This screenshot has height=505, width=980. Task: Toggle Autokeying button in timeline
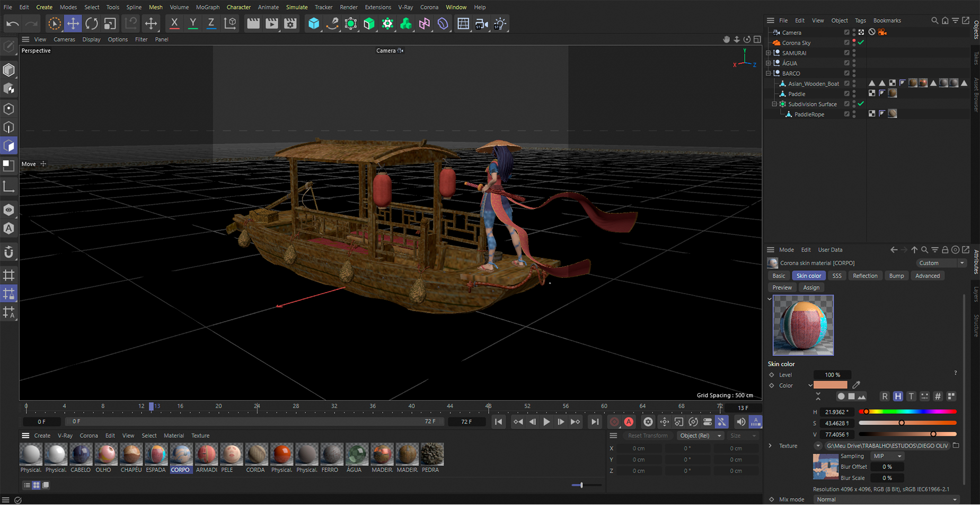[x=629, y=422]
